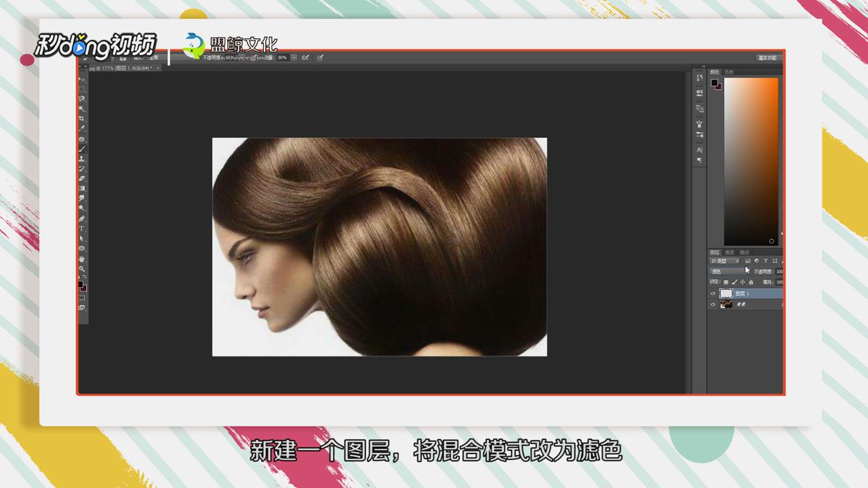Pick a color in the color field
This screenshot has height=488, width=868.
(x=751, y=161)
